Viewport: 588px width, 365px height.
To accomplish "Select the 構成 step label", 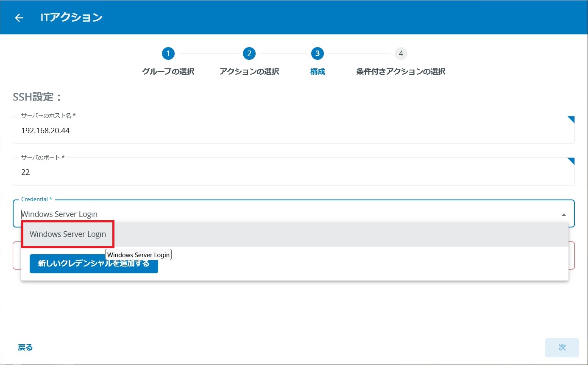I will coord(318,72).
